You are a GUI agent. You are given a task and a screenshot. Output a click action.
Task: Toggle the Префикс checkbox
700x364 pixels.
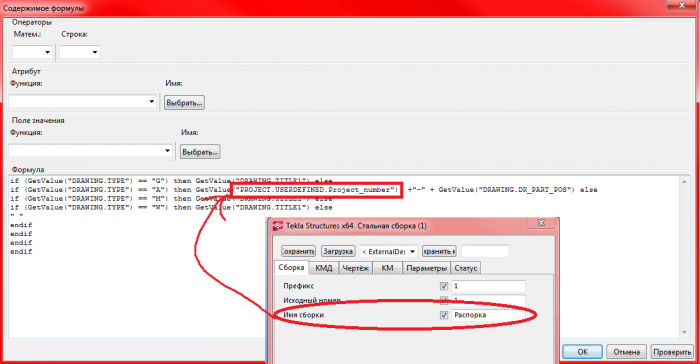coord(444,286)
